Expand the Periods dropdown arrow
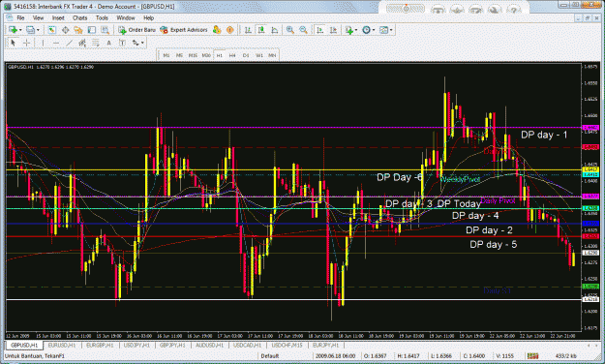This screenshot has height=364, width=605. (x=373, y=30)
